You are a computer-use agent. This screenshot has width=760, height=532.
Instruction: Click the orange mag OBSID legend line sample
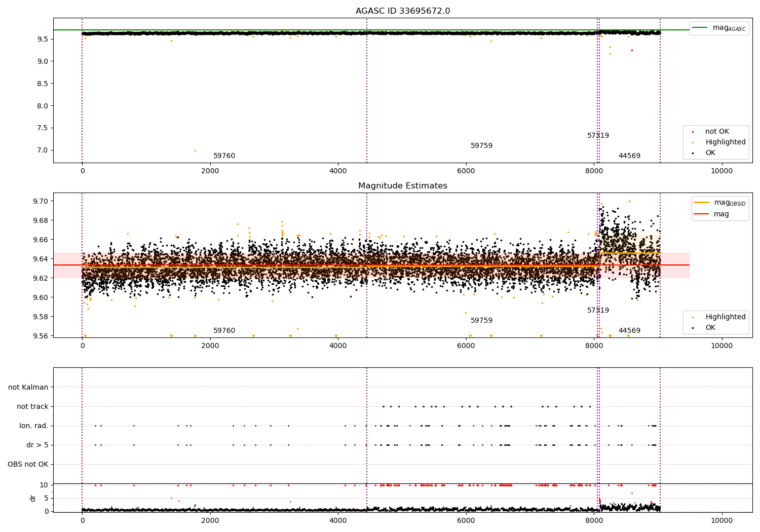point(702,203)
